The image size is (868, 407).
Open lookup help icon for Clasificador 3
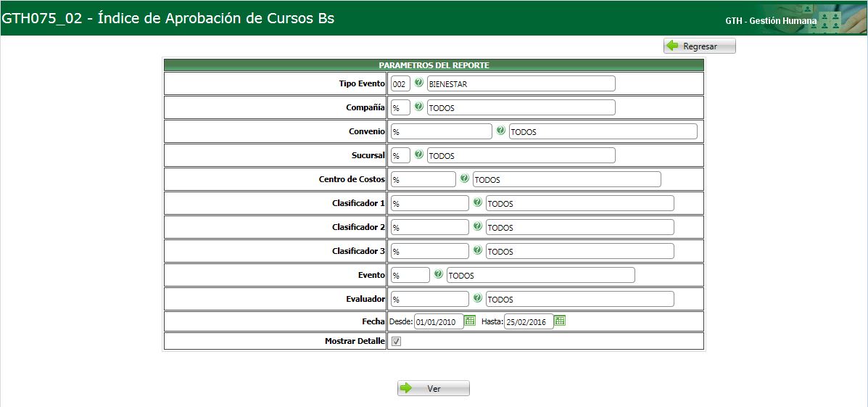[x=477, y=250]
